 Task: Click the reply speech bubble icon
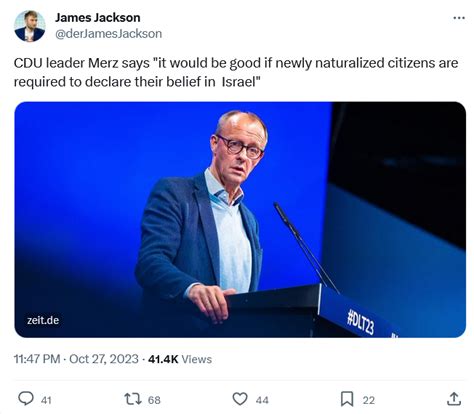(x=26, y=399)
